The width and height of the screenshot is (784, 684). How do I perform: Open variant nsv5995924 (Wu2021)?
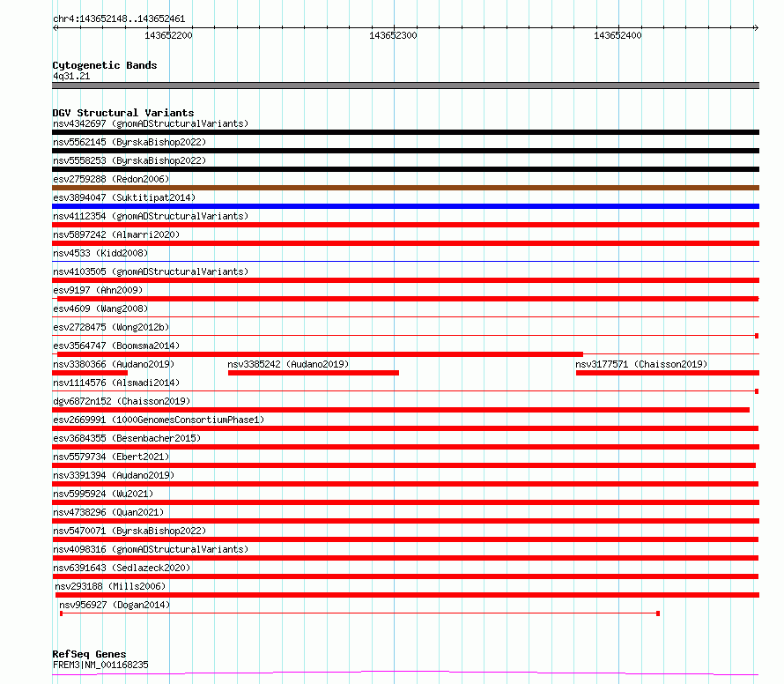pyautogui.click(x=103, y=494)
